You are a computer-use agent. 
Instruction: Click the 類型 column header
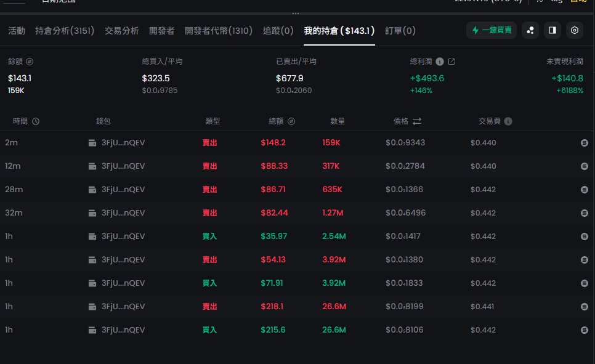[212, 121]
